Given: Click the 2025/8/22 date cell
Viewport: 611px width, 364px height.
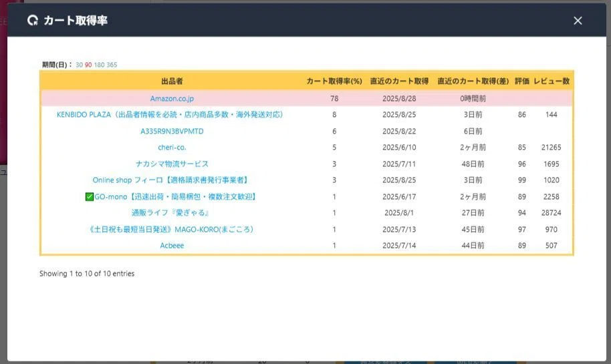Looking at the screenshot, I should point(399,131).
